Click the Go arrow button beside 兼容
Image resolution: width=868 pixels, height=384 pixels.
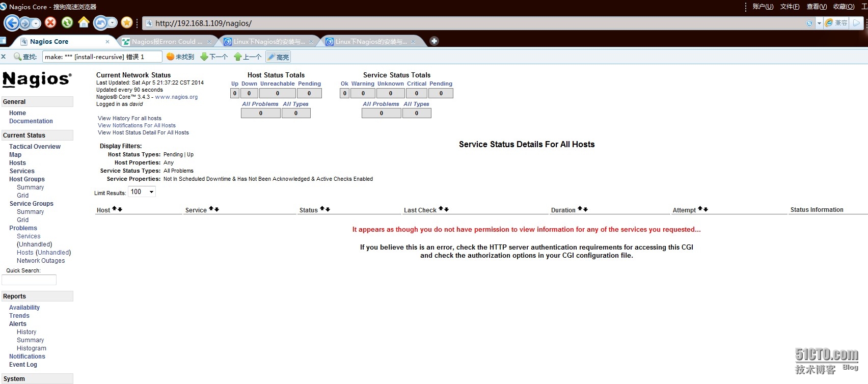(x=857, y=23)
